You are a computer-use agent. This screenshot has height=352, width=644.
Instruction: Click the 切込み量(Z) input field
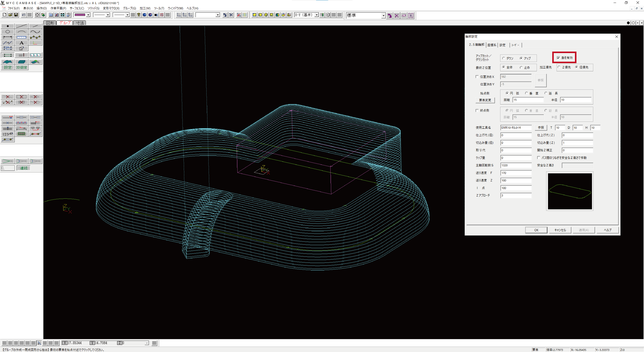click(x=577, y=143)
